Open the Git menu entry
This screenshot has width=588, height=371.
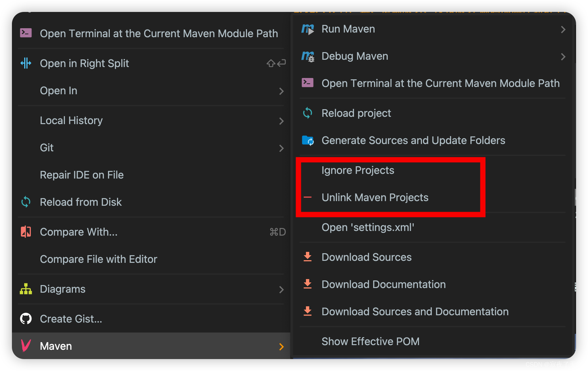click(151, 147)
